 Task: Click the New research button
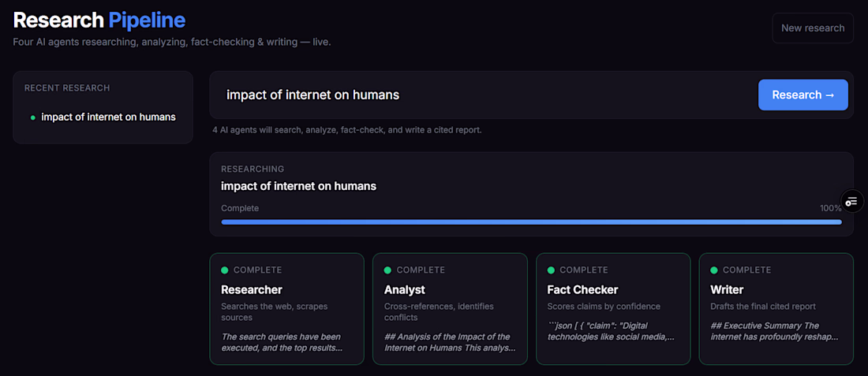(x=813, y=28)
